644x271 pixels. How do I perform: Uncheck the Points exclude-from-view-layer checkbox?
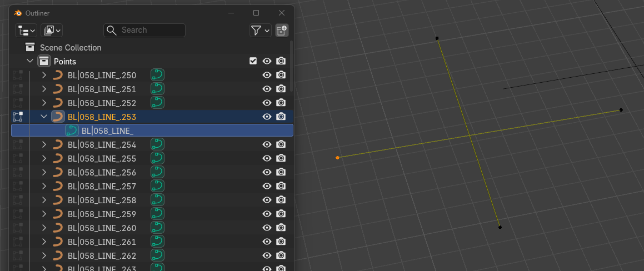tap(253, 61)
